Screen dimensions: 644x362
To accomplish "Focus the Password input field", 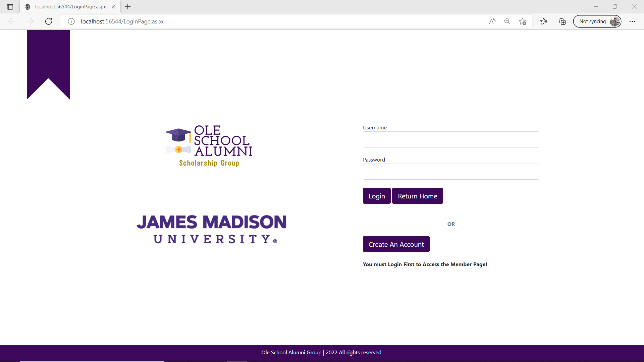I will point(451,172).
